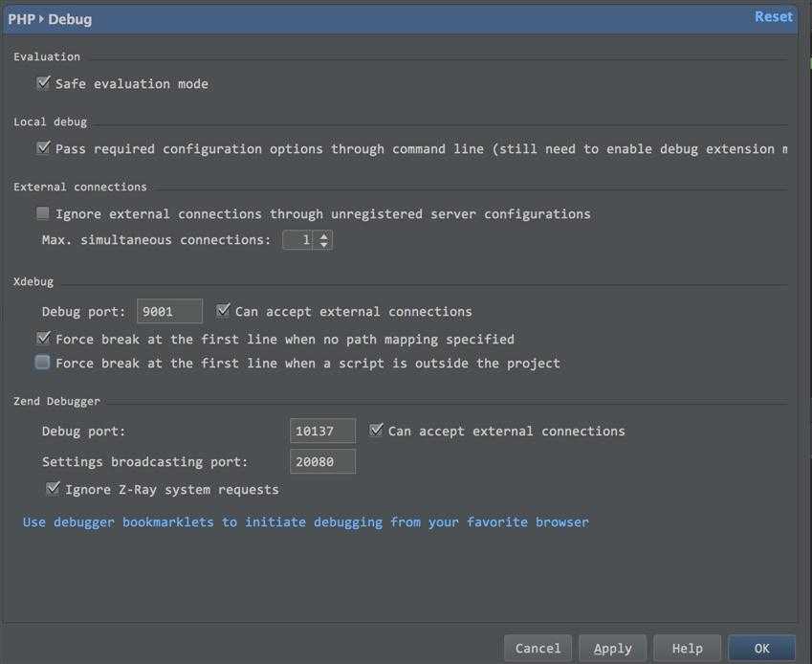Toggle Xdebug Can accept external connections
The image size is (812, 664).
tap(223, 310)
